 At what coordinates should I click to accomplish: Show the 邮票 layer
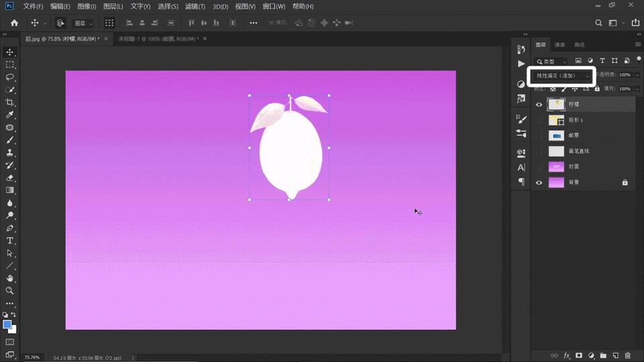pos(539,135)
